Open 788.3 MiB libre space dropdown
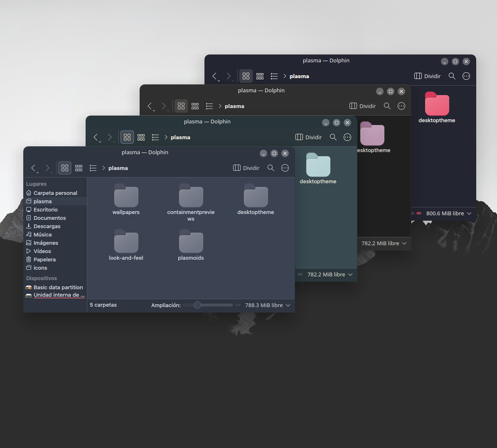 tap(268, 305)
